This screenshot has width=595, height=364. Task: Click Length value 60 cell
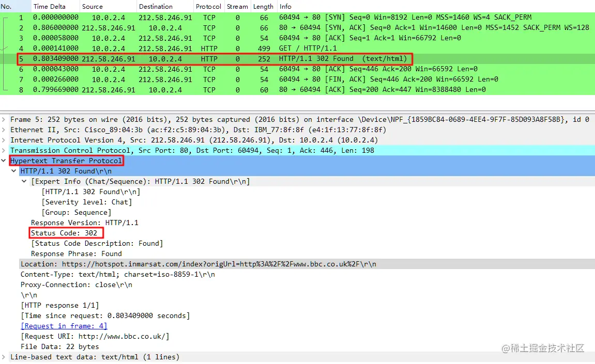(x=264, y=90)
